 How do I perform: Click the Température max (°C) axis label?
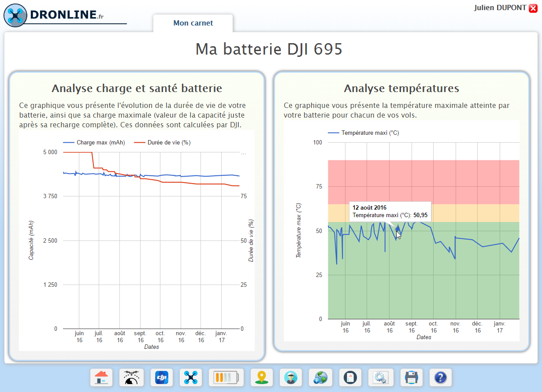299,230
